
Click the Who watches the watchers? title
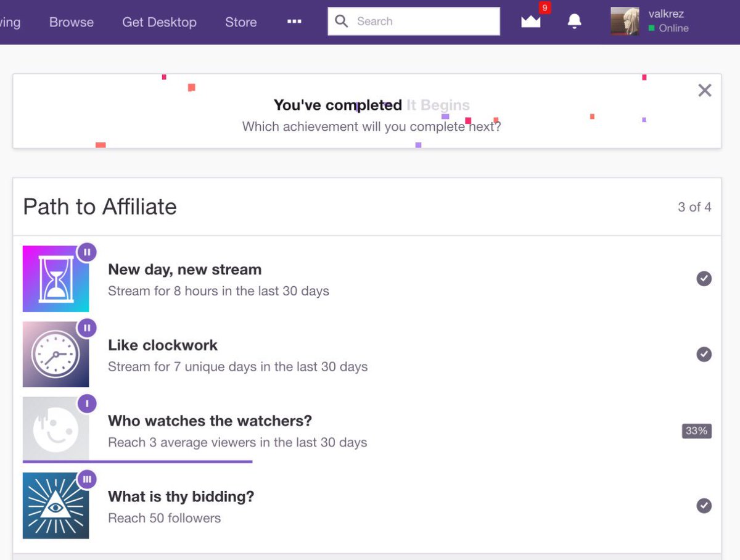[210, 421]
